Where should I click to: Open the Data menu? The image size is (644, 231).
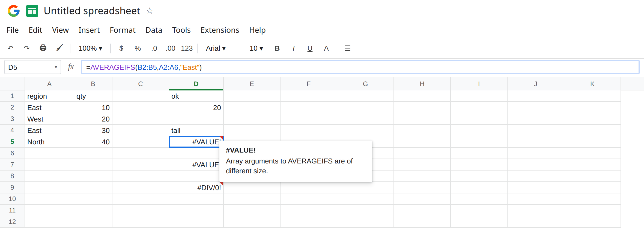[x=154, y=30]
